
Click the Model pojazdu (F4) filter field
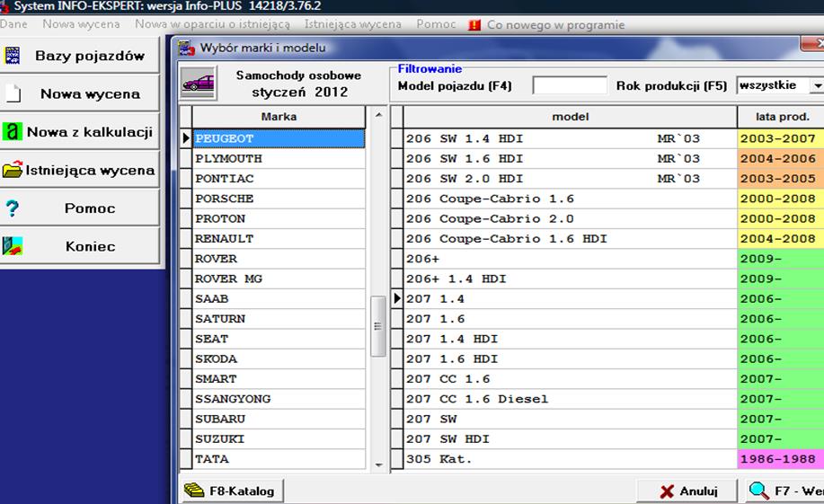tap(570, 85)
